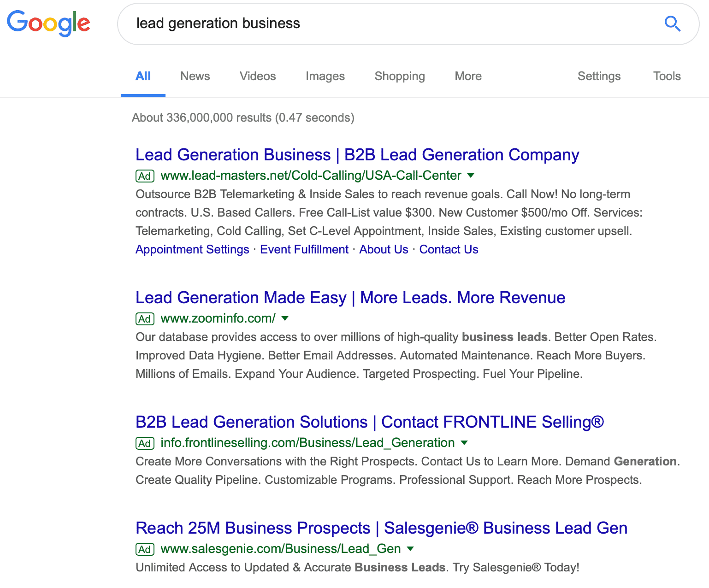This screenshot has height=588, width=709.
Task: Open dropdown arrow next to salesgenie.com URL
Action: pyautogui.click(x=410, y=549)
